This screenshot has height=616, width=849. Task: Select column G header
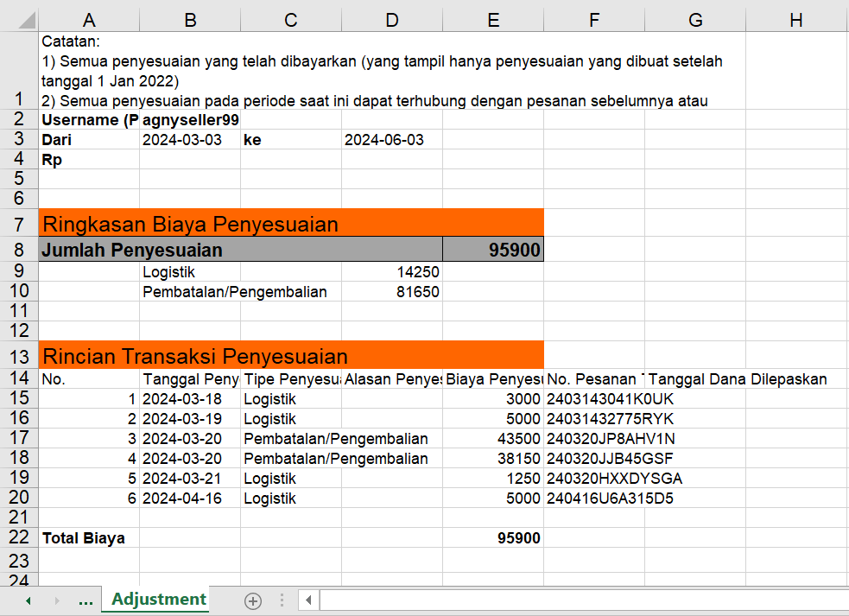click(x=695, y=21)
